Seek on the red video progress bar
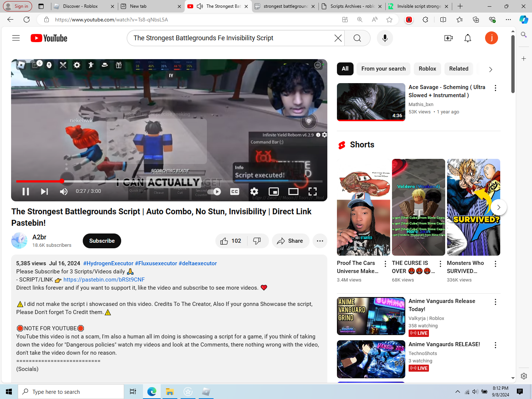The image size is (532, 399). tap(169, 181)
